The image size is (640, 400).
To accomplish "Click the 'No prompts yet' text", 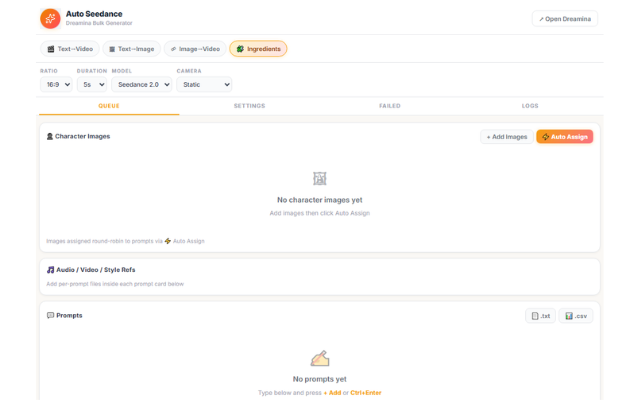I will click(320, 379).
